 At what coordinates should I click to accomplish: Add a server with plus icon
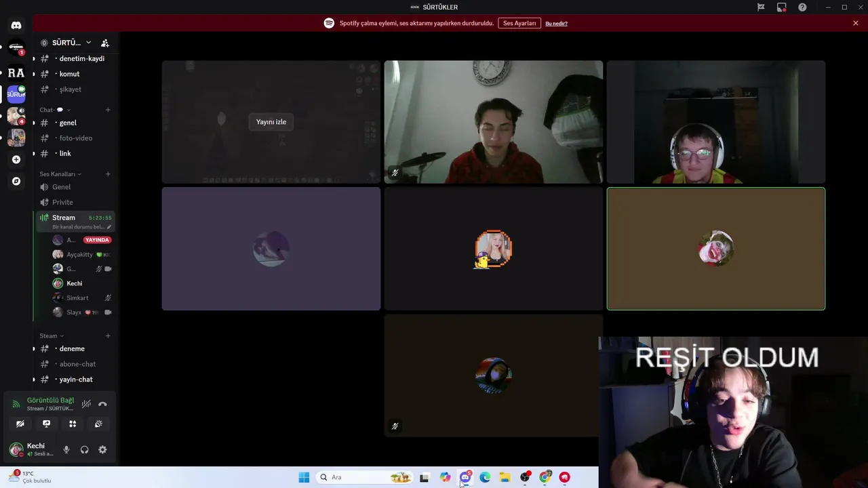tap(16, 159)
